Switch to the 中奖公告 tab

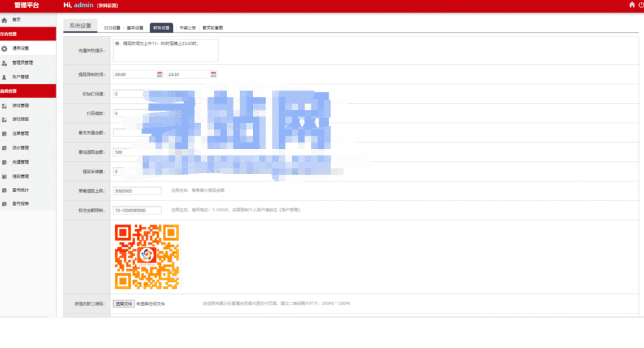coord(187,28)
